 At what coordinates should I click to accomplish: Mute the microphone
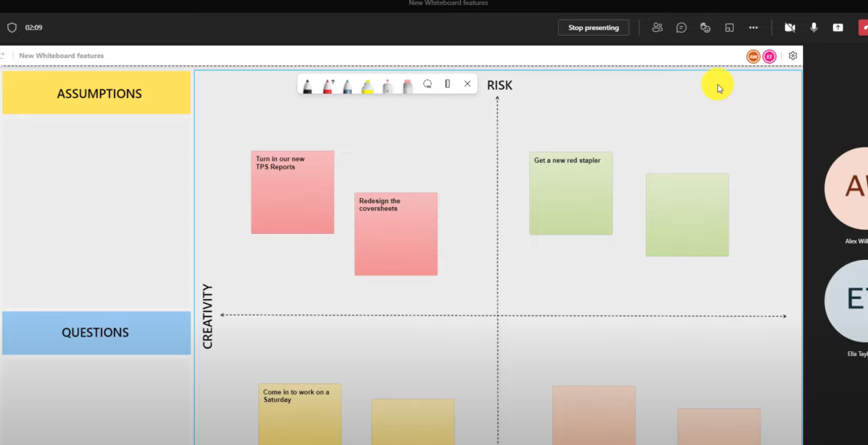tap(813, 28)
